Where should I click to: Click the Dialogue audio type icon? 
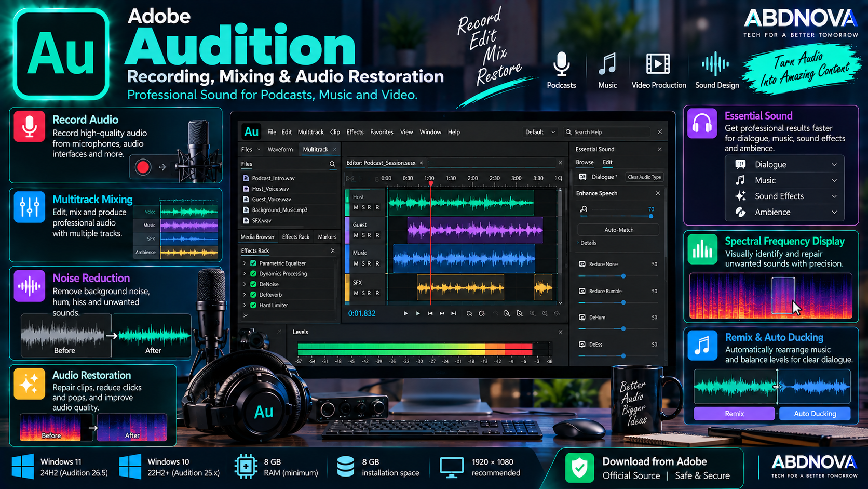click(582, 177)
